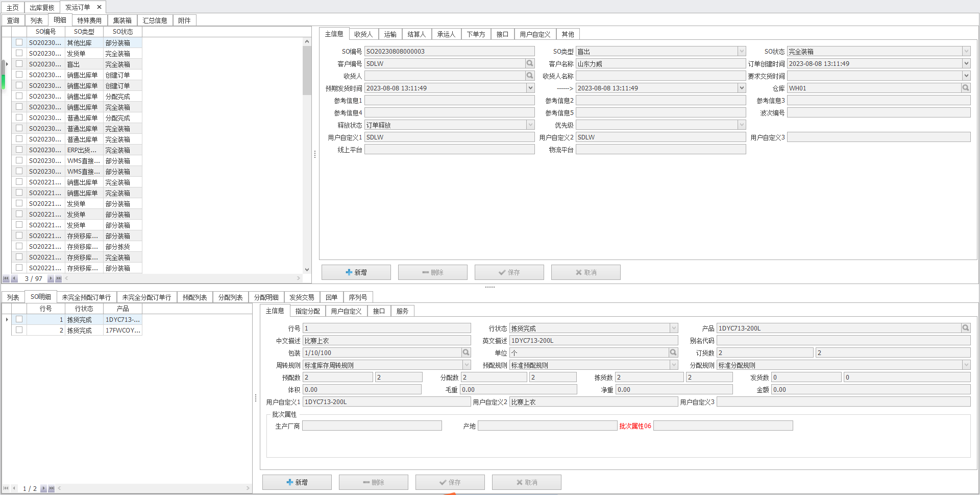Screen dimensions: 980x495
Task: Click the 产地 input field
Action: [x=547, y=426]
